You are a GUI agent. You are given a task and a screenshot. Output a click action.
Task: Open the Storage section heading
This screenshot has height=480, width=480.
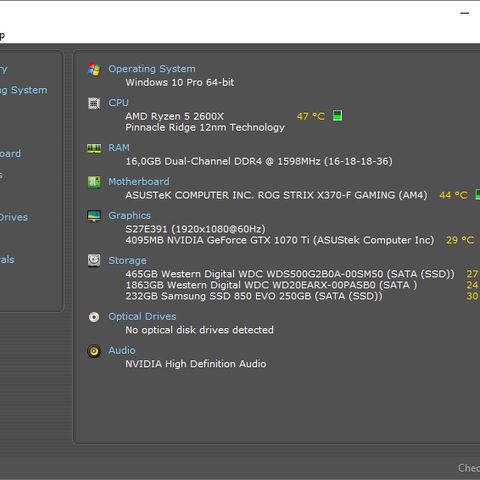click(x=127, y=260)
